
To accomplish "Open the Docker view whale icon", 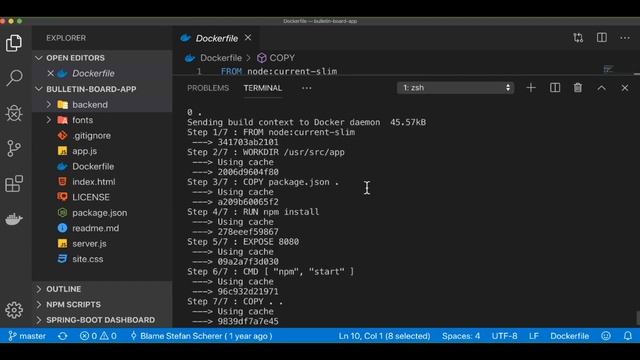I will (x=14, y=219).
